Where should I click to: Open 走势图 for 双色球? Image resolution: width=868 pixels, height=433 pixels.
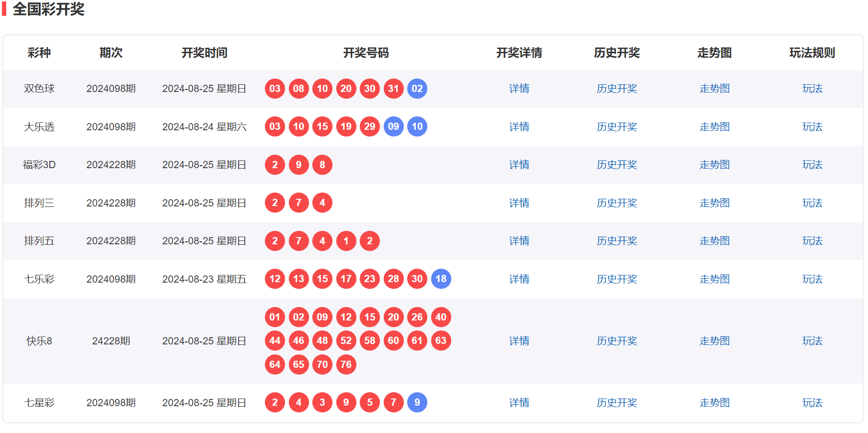714,89
